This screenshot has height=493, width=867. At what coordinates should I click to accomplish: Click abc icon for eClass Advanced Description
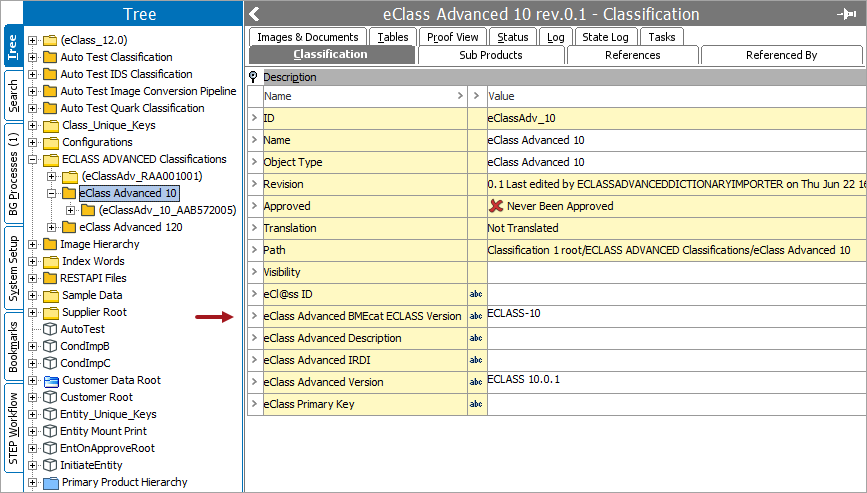pyautogui.click(x=476, y=338)
